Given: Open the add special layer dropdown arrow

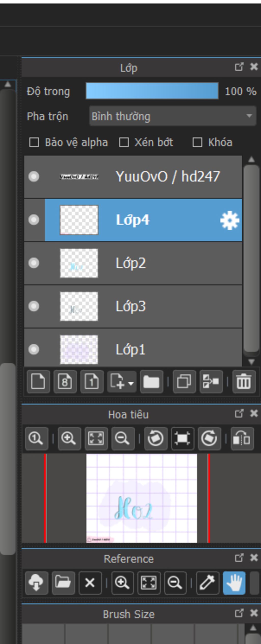Looking at the screenshot, I should (x=131, y=383).
